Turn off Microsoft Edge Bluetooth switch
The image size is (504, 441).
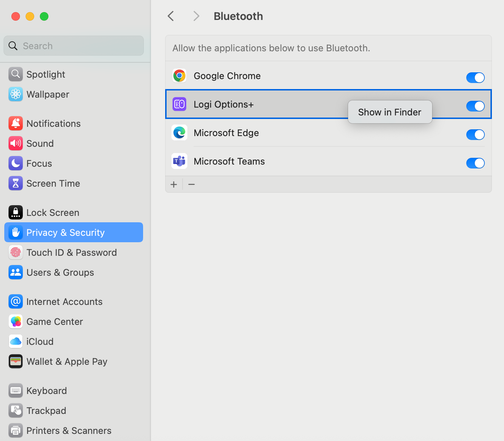(x=476, y=134)
